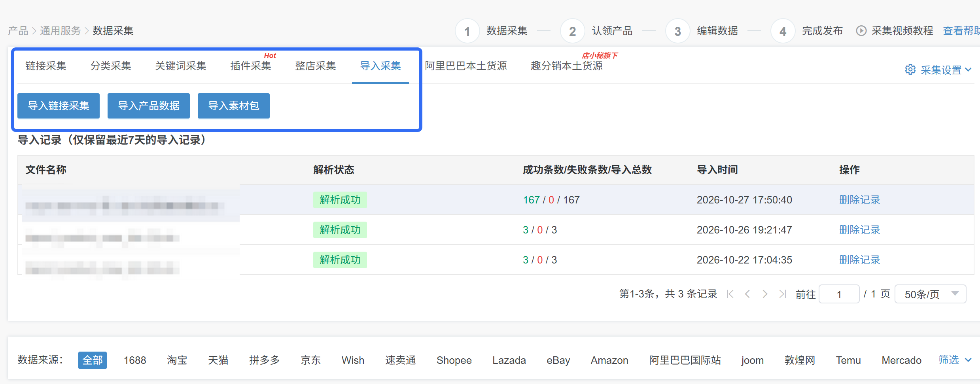
Task: Jump to last page pagination icon
Action: (782, 294)
